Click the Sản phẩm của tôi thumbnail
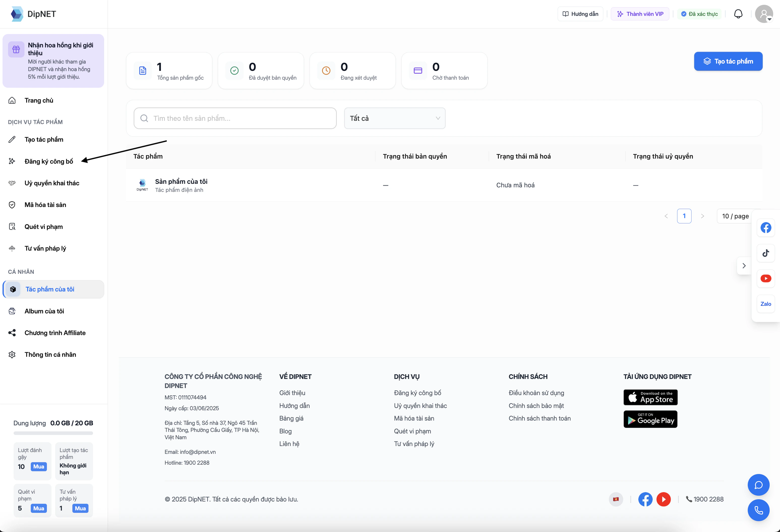The width and height of the screenshot is (780, 532). tap(142, 185)
